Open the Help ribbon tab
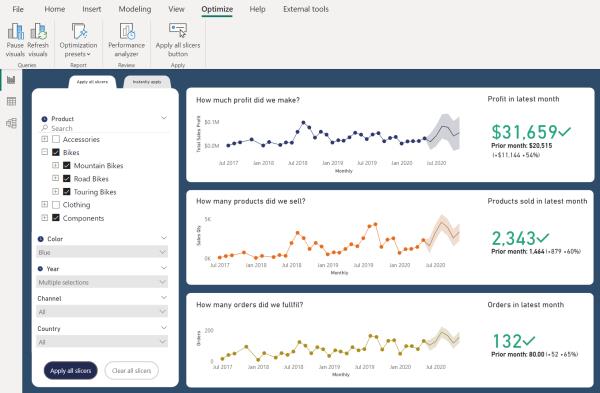Viewport: 600px width, 393px height. click(258, 9)
